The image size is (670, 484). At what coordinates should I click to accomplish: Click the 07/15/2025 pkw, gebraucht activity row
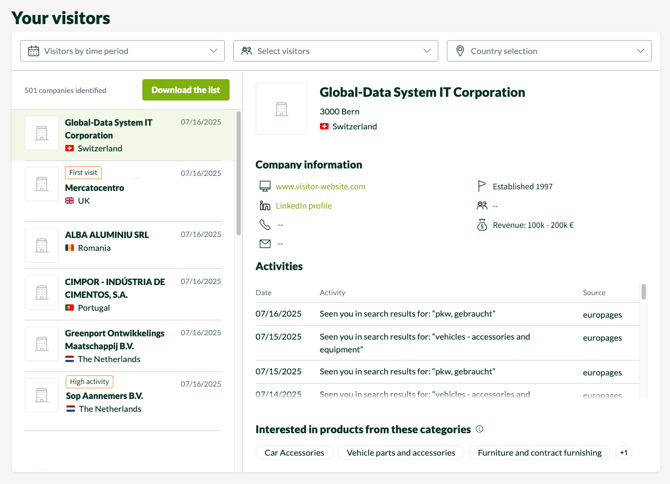pyautogui.click(x=447, y=372)
